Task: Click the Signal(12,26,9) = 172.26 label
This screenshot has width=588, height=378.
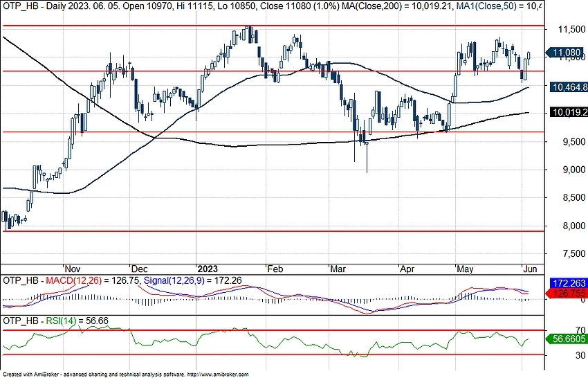Action: coord(192,280)
